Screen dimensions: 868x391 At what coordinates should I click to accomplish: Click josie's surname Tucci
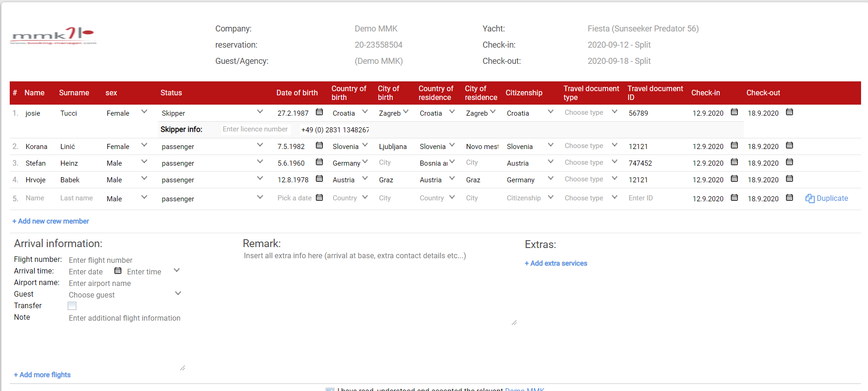69,113
